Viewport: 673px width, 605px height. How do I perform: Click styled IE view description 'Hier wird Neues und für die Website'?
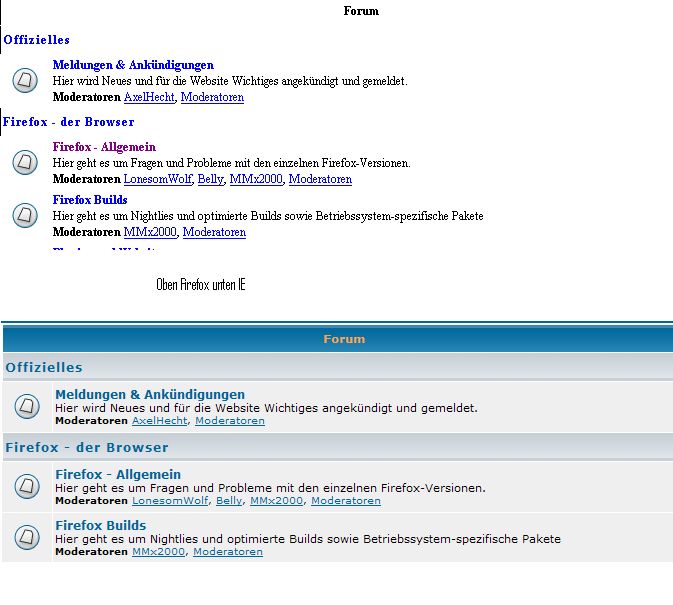[x=266, y=408]
